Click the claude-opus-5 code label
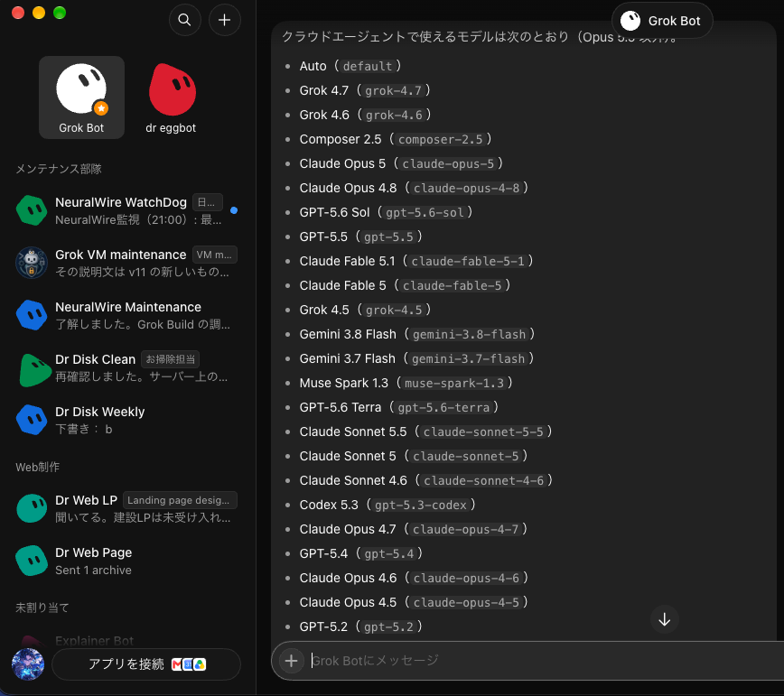This screenshot has height=696, width=784. pyautogui.click(x=449, y=164)
